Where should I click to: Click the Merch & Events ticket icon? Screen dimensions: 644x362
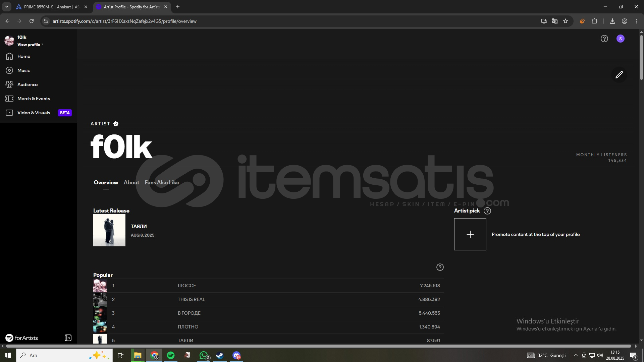click(x=9, y=99)
